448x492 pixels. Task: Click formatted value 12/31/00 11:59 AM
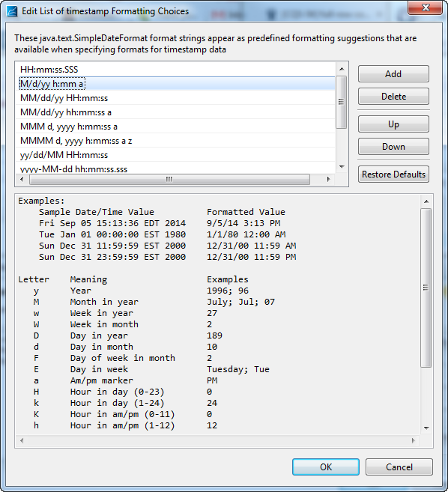coord(252,246)
